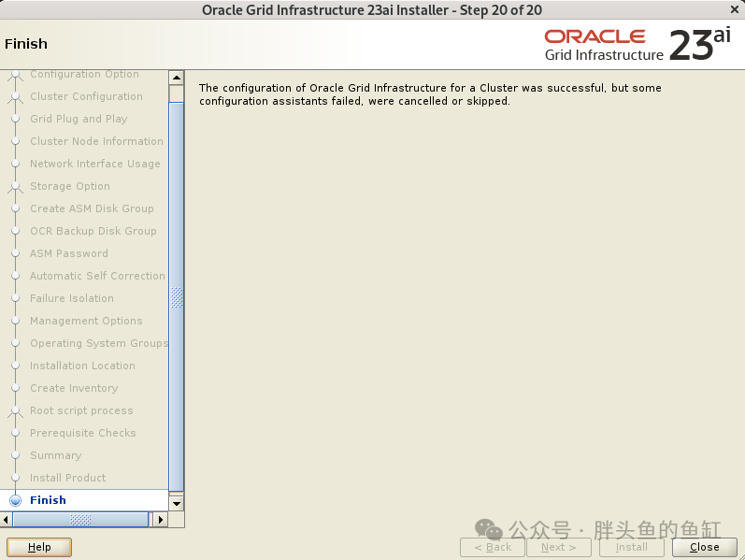Click the Network Interface Usage bullet icon
The image size is (745, 560).
pos(16,164)
